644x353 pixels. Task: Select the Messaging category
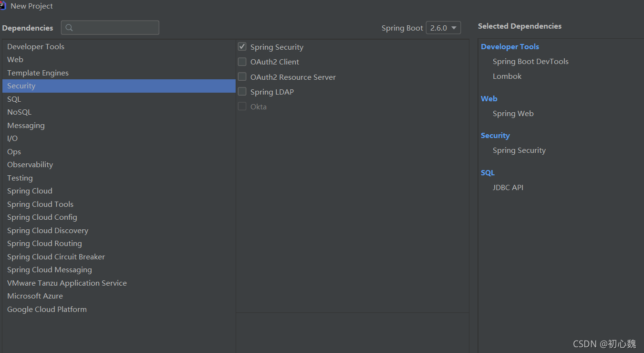coord(119,125)
